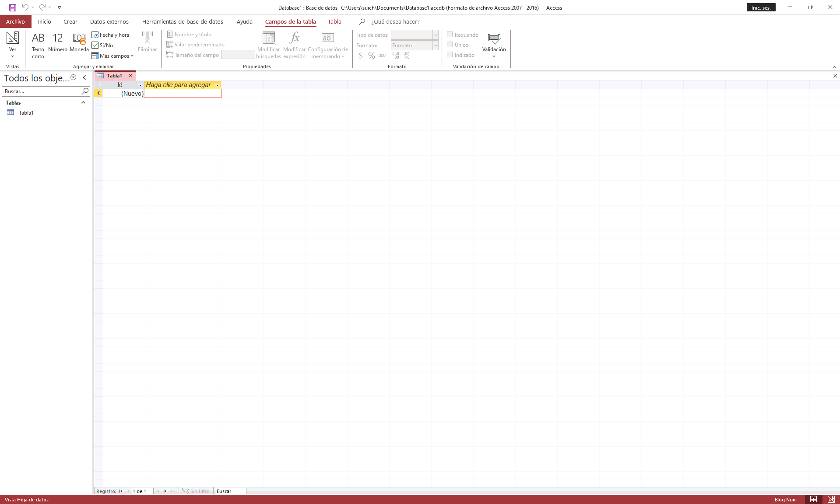Click Haga clic para agregar column header
The height and width of the screenshot is (504, 840).
[179, 85]
